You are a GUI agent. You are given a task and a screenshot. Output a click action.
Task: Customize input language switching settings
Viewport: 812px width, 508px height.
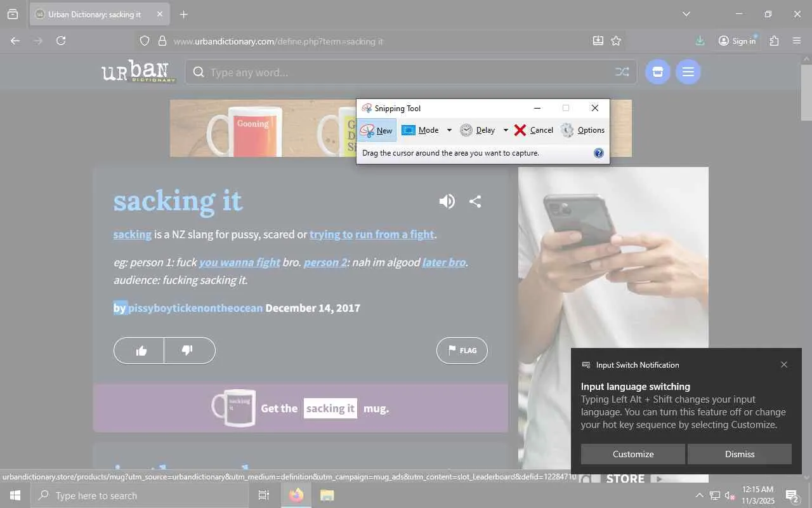[633, 454]
